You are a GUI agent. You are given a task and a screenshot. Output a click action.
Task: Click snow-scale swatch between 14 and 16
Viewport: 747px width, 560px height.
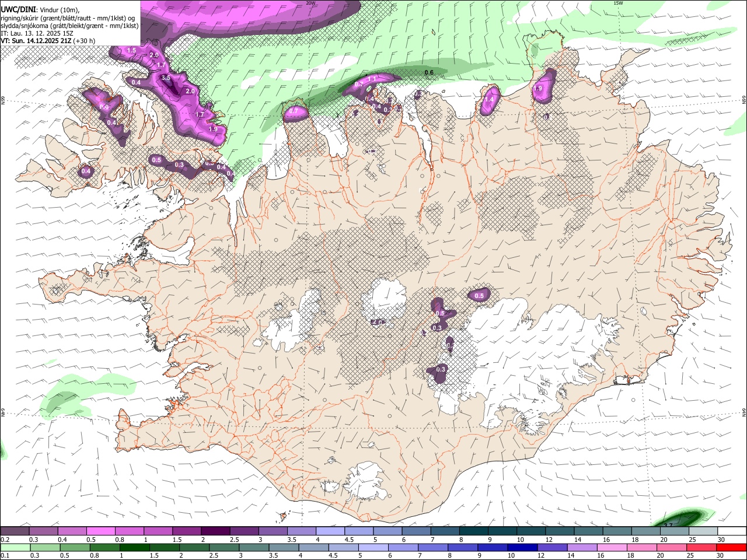588,531
